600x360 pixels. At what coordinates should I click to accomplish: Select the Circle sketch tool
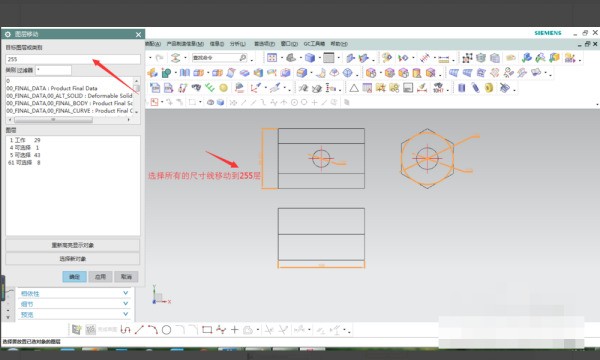[166, 330]
